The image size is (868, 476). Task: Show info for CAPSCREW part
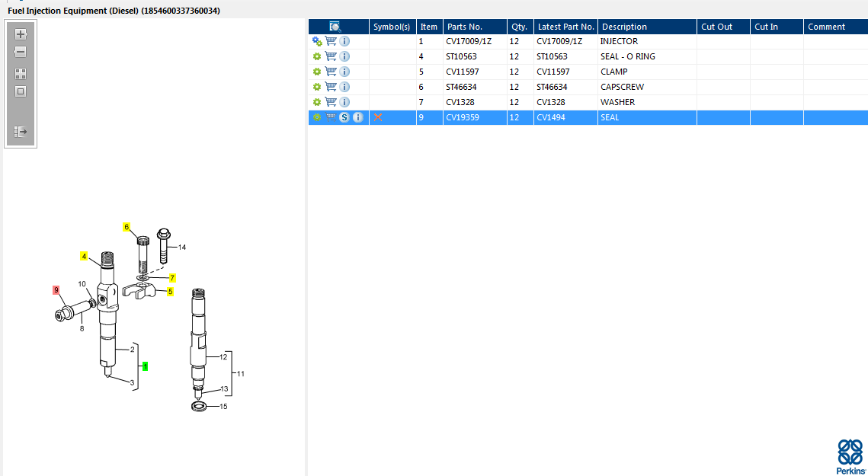click(x=344, y=87)
